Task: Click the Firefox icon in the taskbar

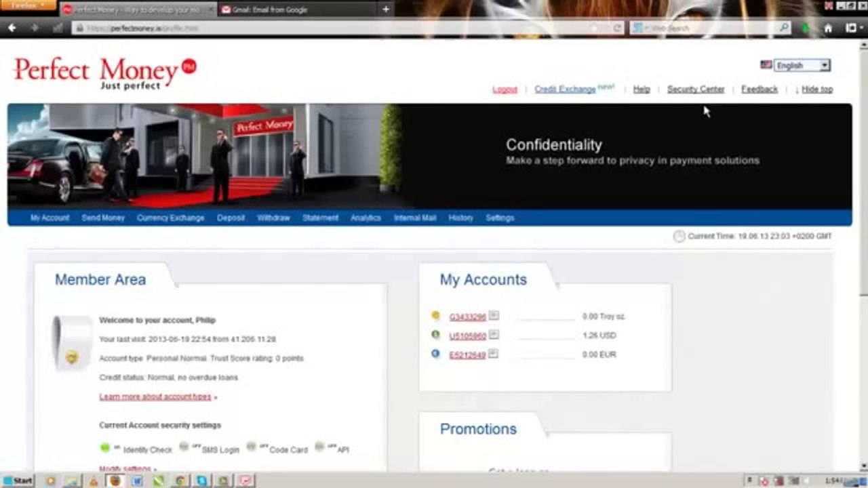Action: [x=115, y=481]
